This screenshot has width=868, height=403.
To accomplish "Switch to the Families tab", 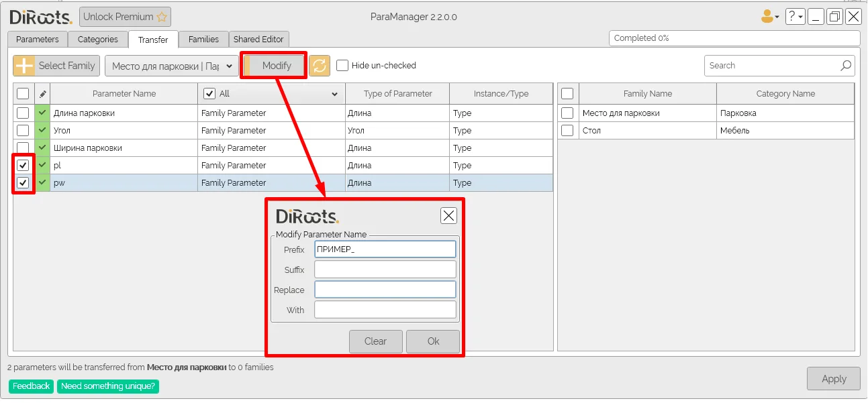I will tap(203, 40).
